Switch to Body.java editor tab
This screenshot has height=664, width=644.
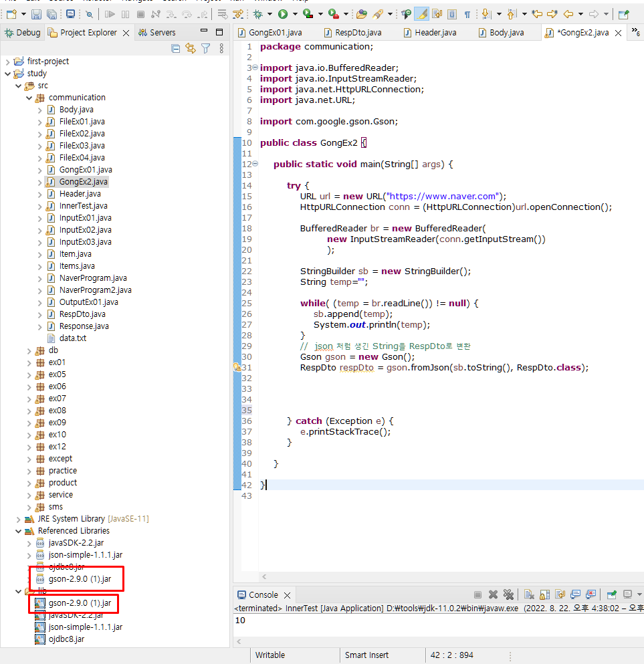point(502,33)
